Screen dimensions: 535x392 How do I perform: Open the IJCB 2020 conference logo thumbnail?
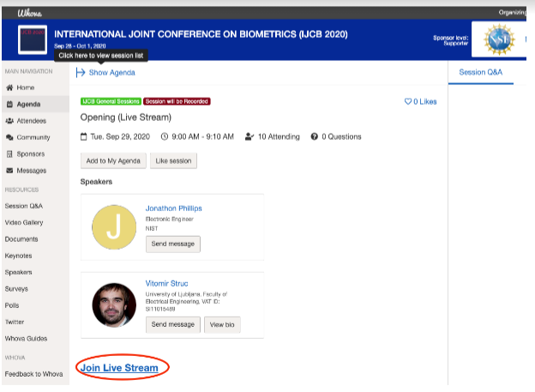pyautogui.click(x=33, y=39)
